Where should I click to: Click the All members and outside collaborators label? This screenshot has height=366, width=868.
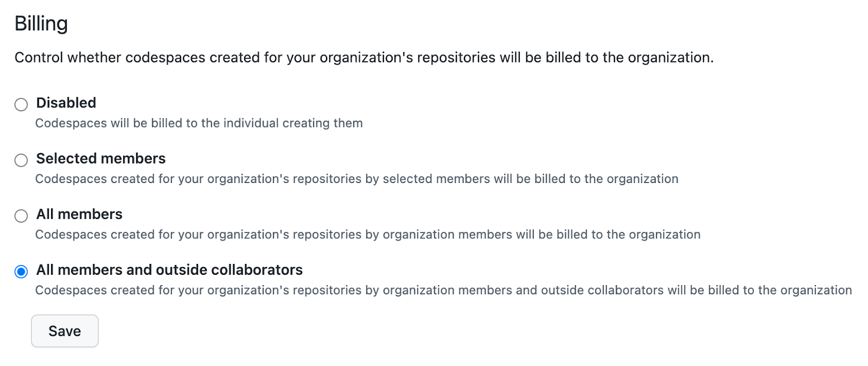169,269
